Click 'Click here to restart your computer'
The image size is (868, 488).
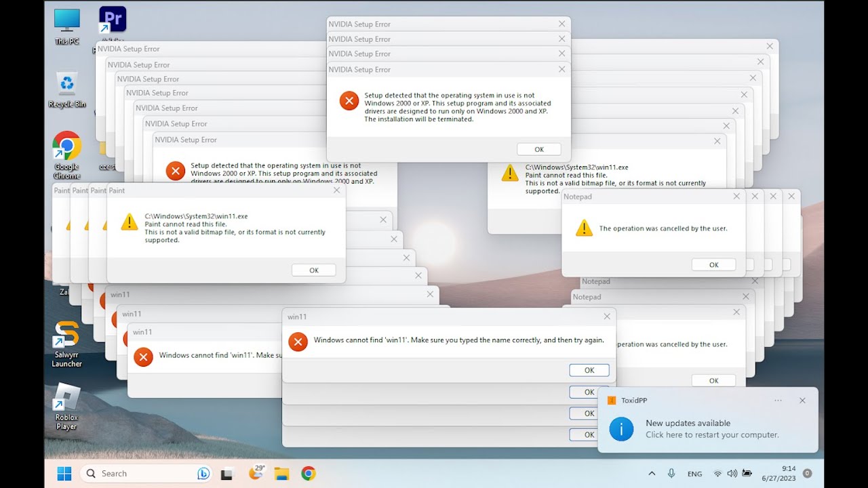712,435
